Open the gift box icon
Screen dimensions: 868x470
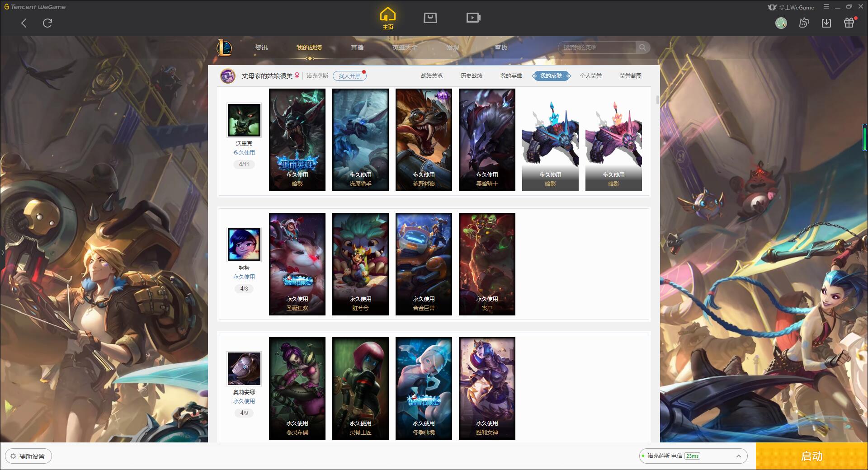[849, 23]
